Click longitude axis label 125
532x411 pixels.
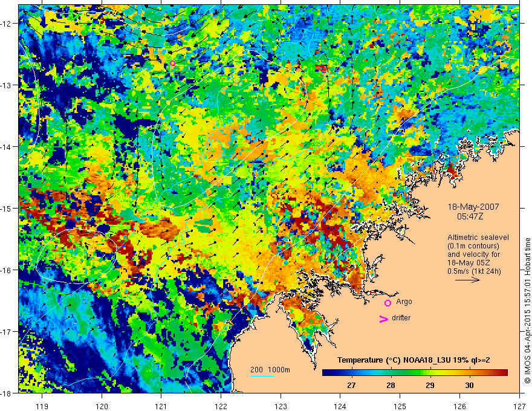coord(400,406)
